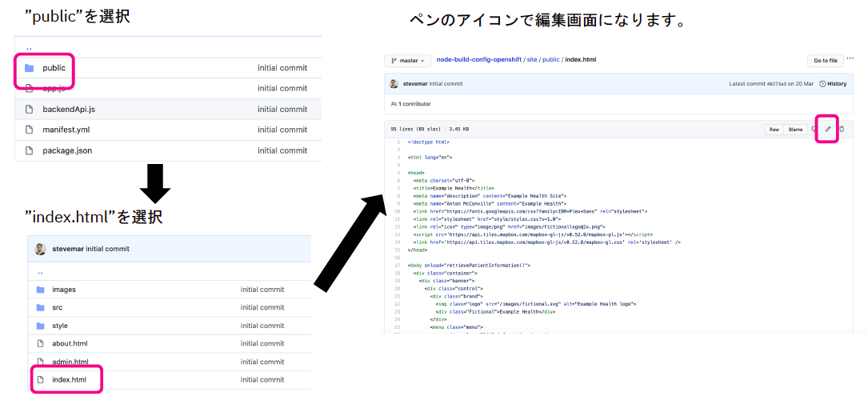Viewport: 868px width, 404px height.
Task: Click the folder icon of the public row
Action: click(x=30, y=68)
